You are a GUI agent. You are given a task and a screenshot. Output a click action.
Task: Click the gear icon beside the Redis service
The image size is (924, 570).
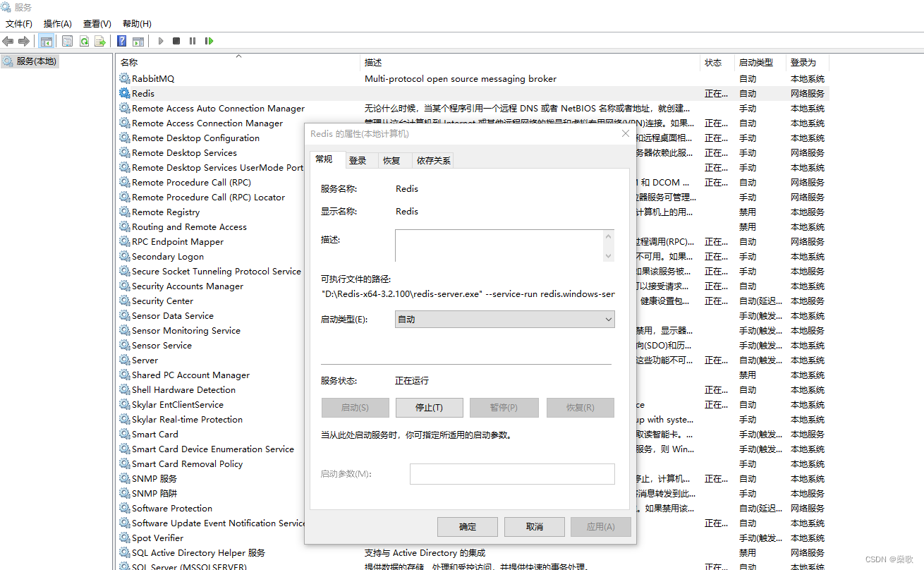(125, 93)
